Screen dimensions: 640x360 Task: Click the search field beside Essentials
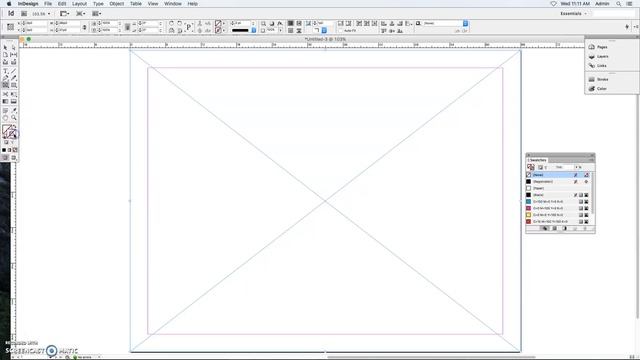point(613,13)
